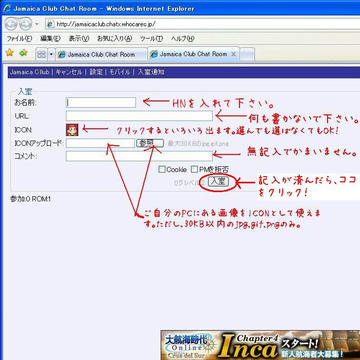The image size is (360, 360).
Task: Open the ヘルプ(H) menu
Action: (182, 39)
